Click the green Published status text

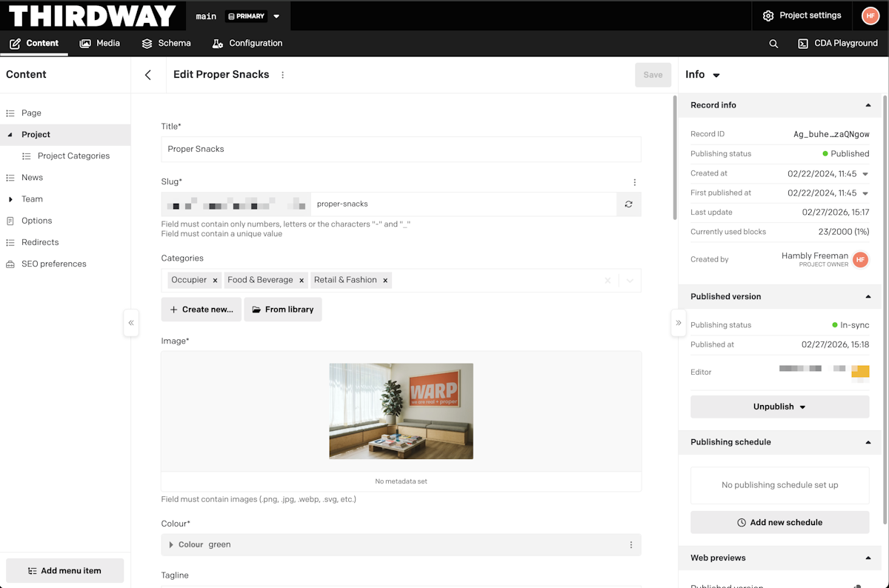[x=850, y=154]
